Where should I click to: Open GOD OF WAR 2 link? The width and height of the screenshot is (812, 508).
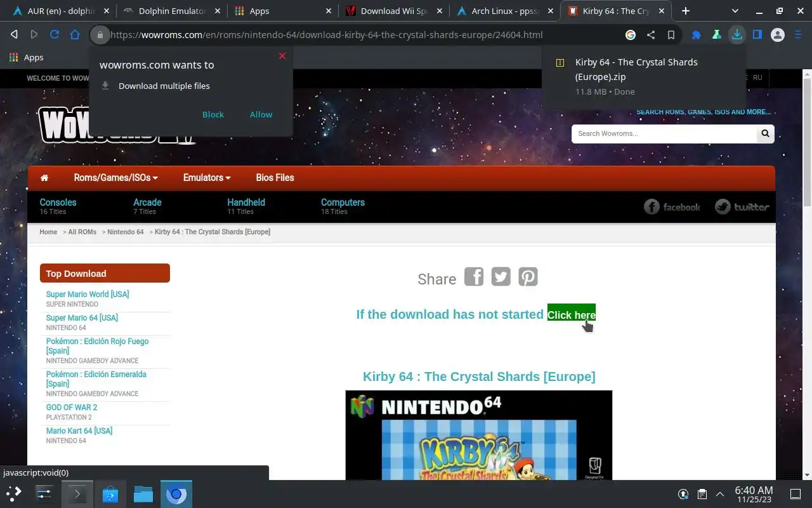[x=72, y=407]
